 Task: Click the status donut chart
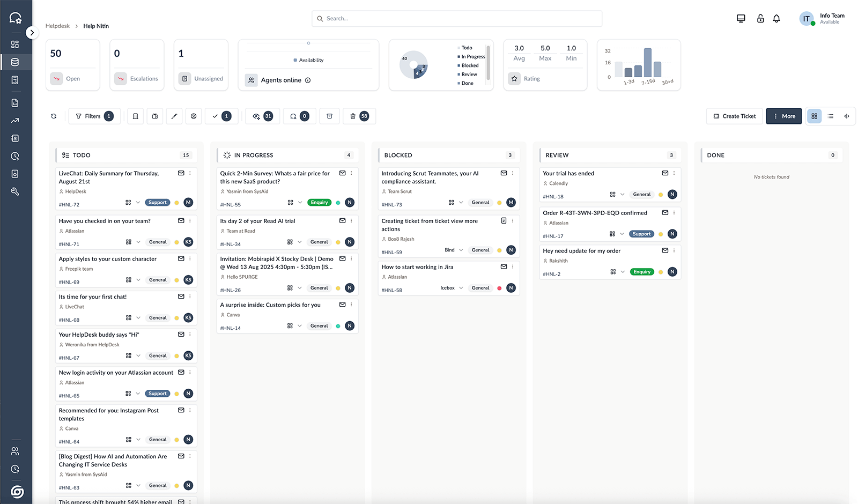[x=413, y=65]
